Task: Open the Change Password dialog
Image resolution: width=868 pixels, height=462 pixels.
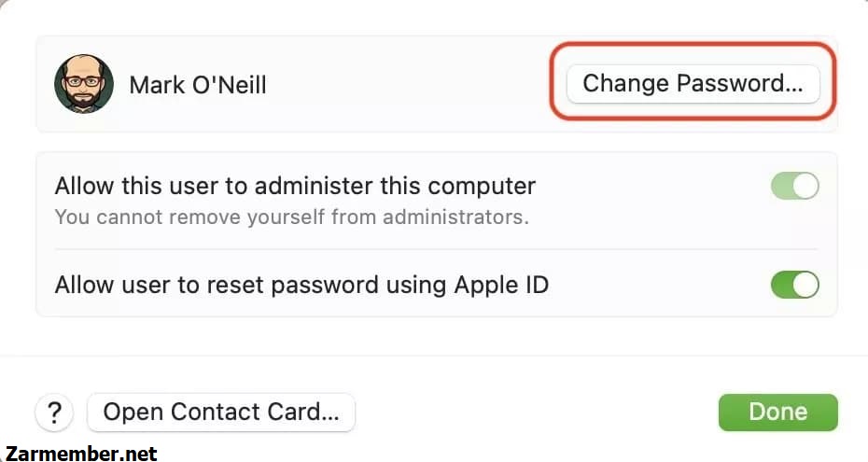Action: 693,84
